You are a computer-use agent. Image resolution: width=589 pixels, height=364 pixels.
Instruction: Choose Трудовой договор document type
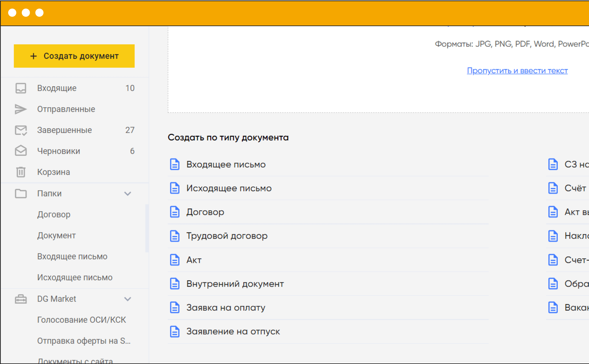tap(227, 236)
